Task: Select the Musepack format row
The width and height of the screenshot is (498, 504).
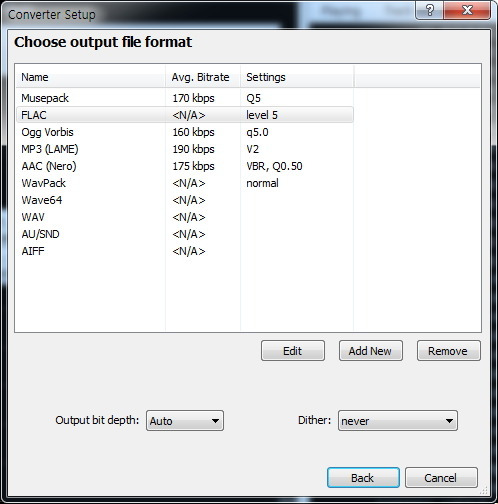Action: tap(185, 98)
